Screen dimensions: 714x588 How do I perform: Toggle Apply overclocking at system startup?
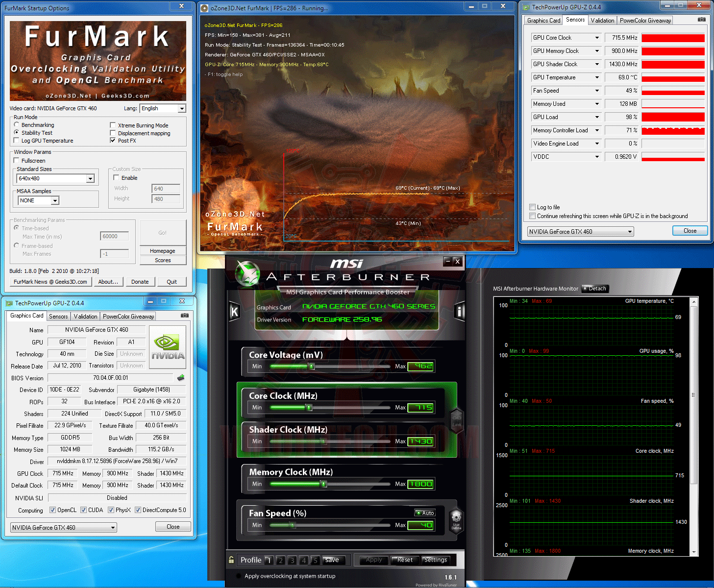[x=239, y=576]
